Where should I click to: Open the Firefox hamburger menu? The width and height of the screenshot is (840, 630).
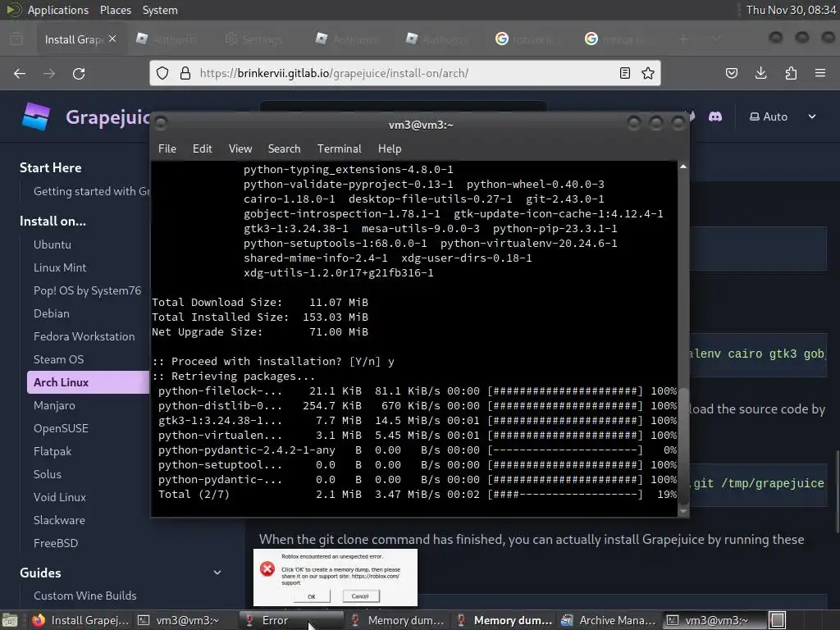(820, 73)
